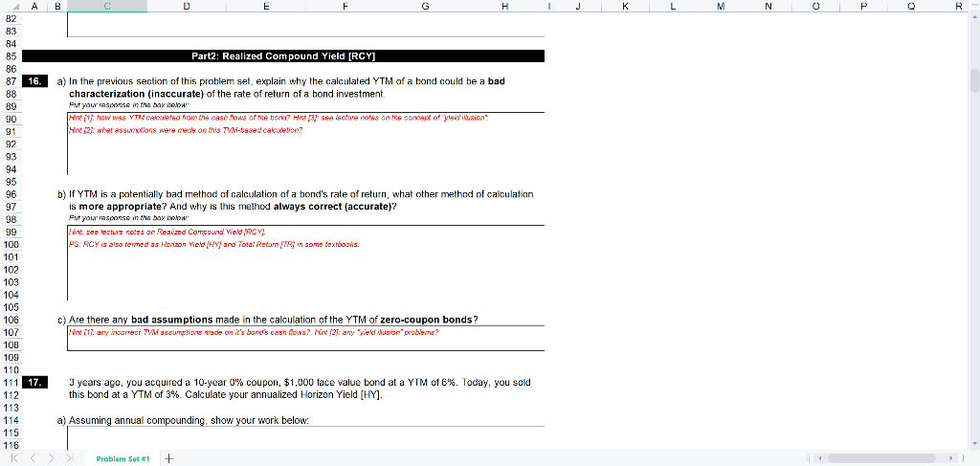
Task: Click the text about zero-coupon bonds
Action: (x=274, y=320)
